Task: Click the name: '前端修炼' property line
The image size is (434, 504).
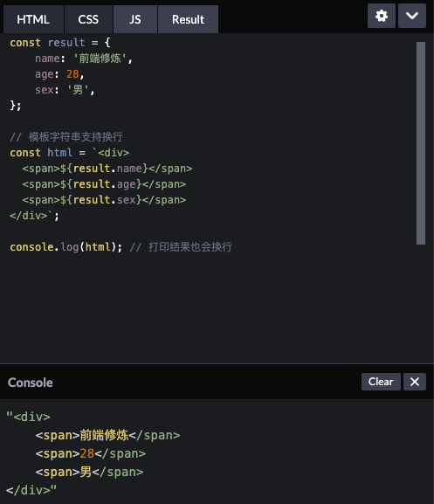Action: (84, 59)
